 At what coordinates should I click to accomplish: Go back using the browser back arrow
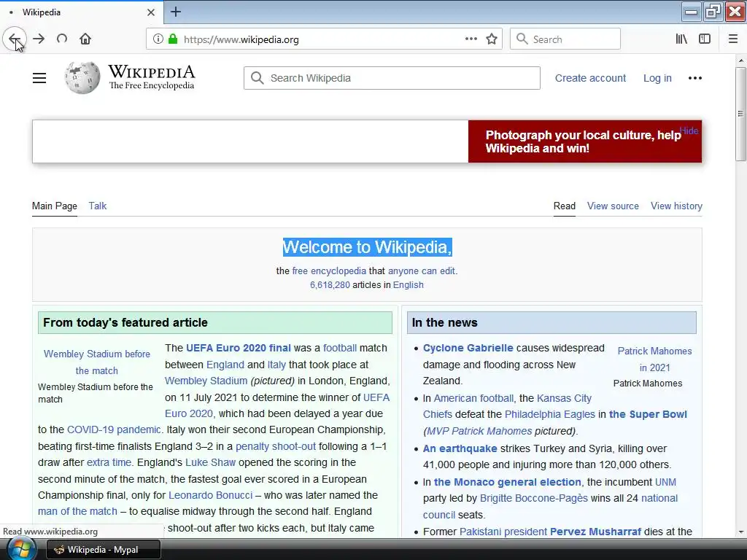[15, 39]
